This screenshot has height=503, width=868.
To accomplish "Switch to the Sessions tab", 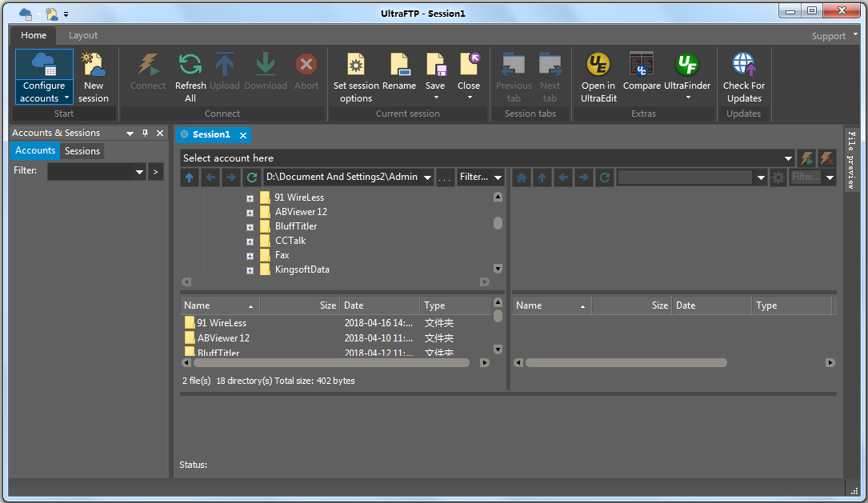I will pyautogui.click(x=82, y=151).
